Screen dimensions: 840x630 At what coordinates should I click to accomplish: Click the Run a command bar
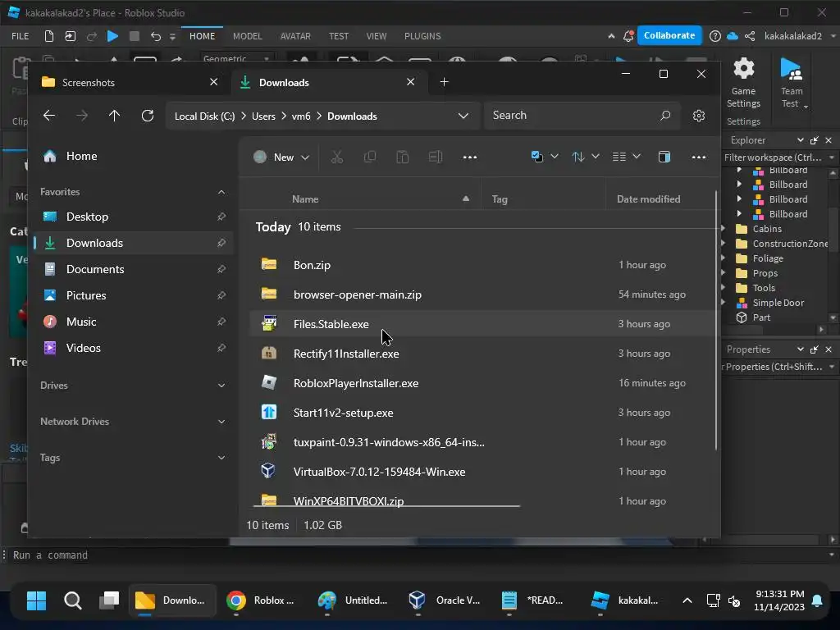point(418,555)
